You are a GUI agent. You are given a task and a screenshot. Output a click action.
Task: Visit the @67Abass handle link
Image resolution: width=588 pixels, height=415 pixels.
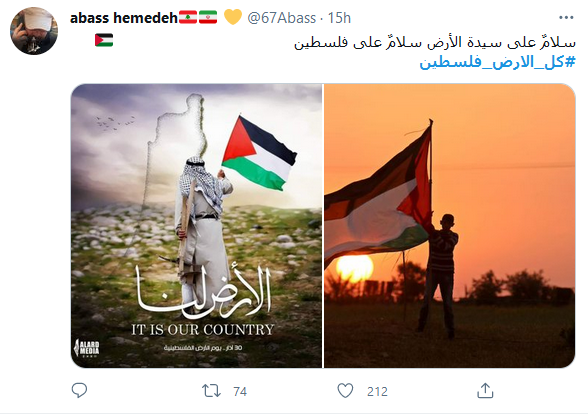[x=282, y=18]
